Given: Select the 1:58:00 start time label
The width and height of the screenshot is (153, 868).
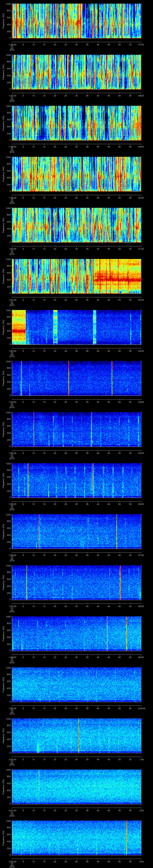Looking at the screenshot, I should click(12, 657).
